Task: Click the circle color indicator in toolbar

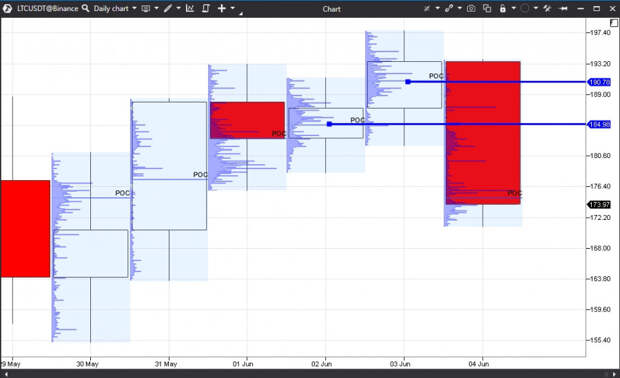Action: tap(525, 8)
